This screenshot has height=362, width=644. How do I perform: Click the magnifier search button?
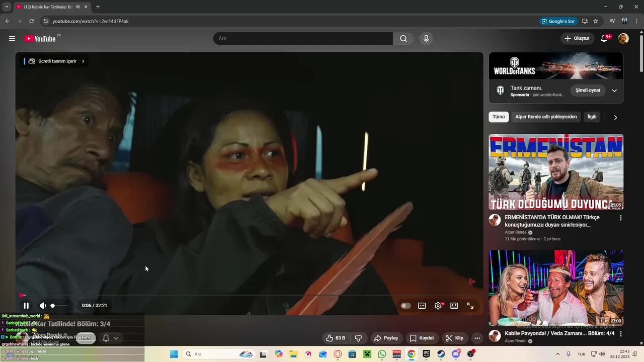(404, 39)
